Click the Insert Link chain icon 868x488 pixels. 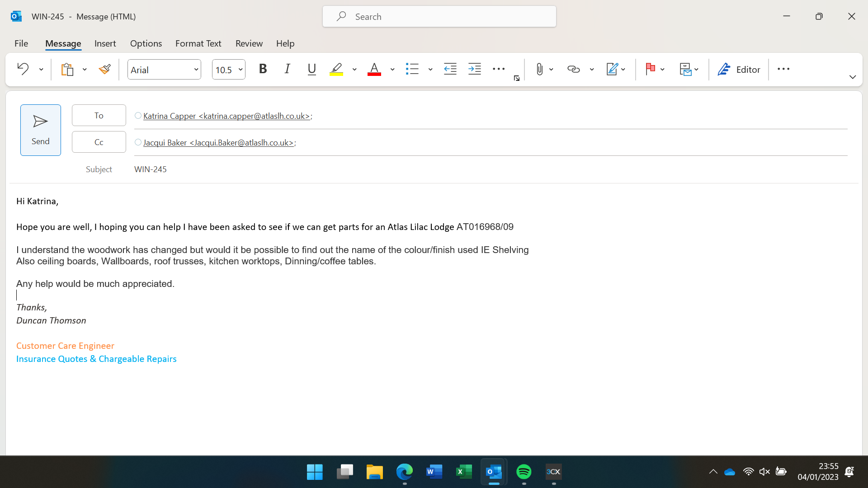point(573,69)
